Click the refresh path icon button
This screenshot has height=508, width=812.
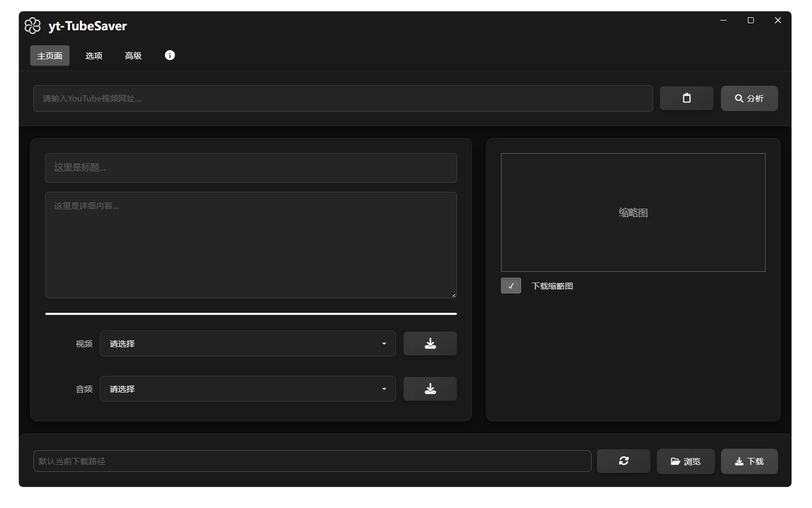tap(623, 461)
